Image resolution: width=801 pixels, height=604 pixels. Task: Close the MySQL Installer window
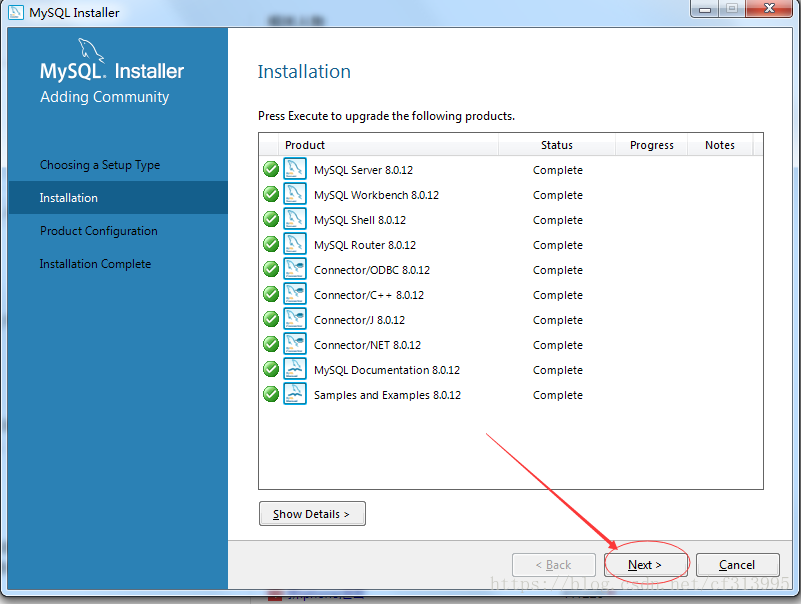tap(769, 9)
